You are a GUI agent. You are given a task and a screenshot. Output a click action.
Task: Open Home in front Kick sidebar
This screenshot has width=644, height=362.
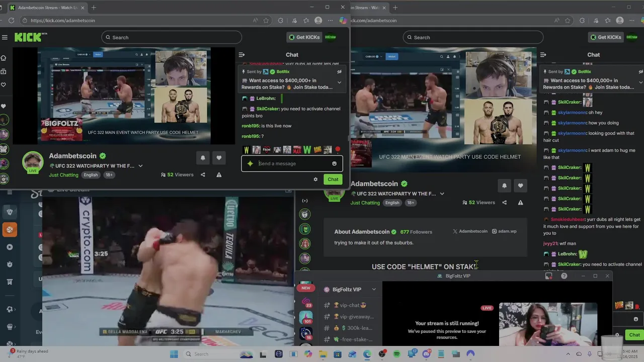4,58
